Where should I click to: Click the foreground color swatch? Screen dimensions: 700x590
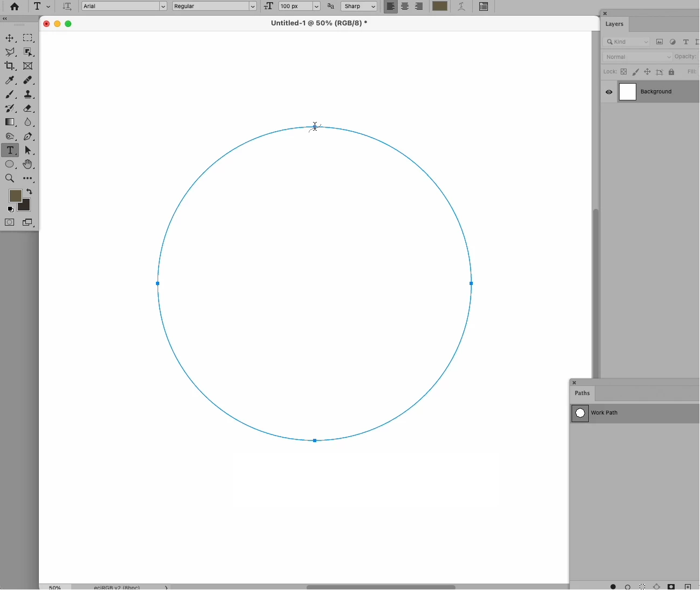pos(15,196)
